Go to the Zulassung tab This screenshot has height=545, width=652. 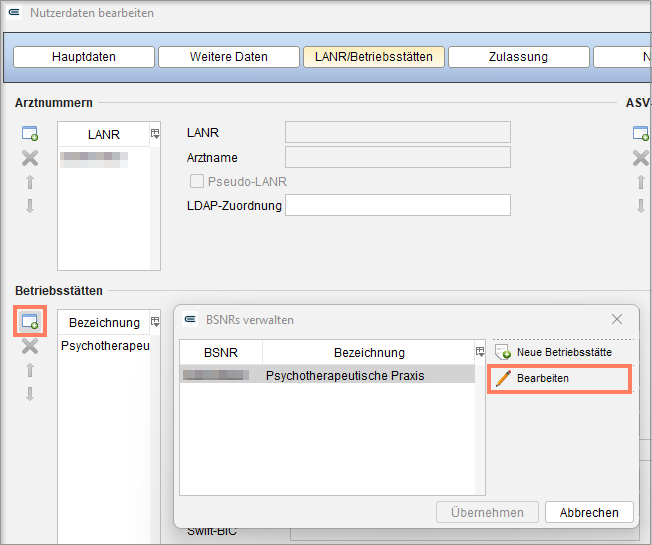[519, 57]
